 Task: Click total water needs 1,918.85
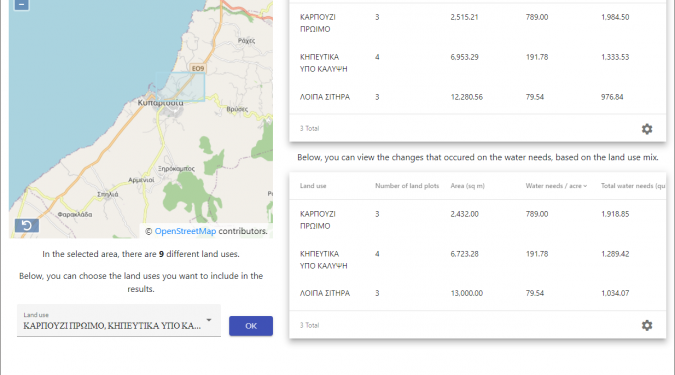click(x=615, y=214)
